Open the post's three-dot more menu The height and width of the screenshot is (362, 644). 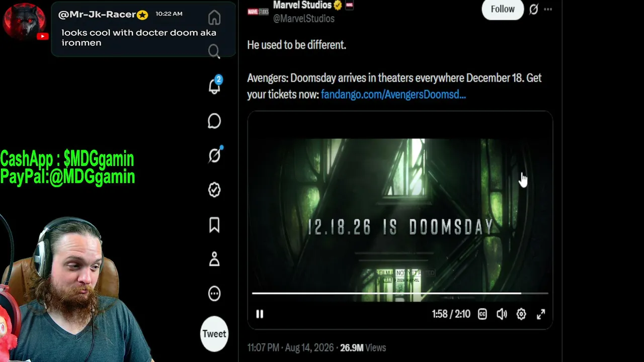(x=548, y=9)
